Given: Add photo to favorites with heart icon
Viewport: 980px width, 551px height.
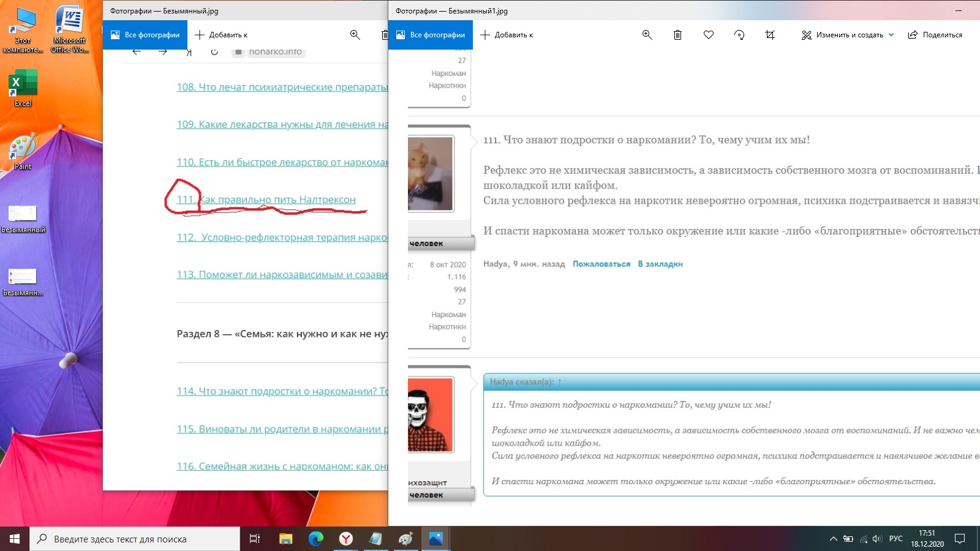Looking at the screenshot, I should point(709,35).
